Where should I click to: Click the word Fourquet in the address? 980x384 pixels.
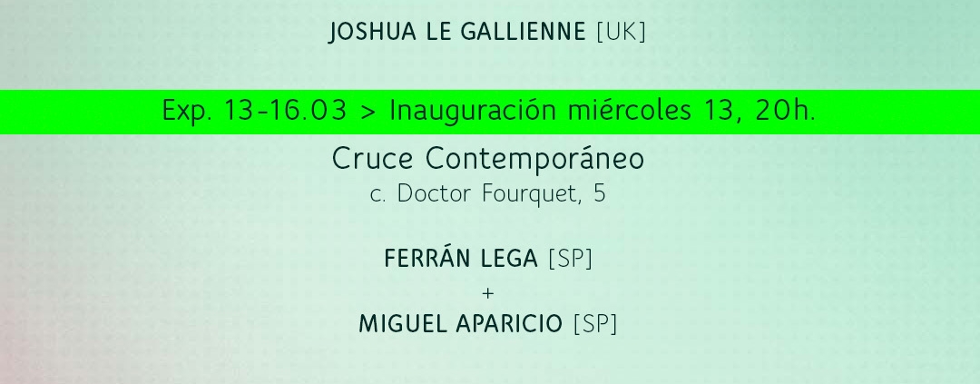click(529, 194)
